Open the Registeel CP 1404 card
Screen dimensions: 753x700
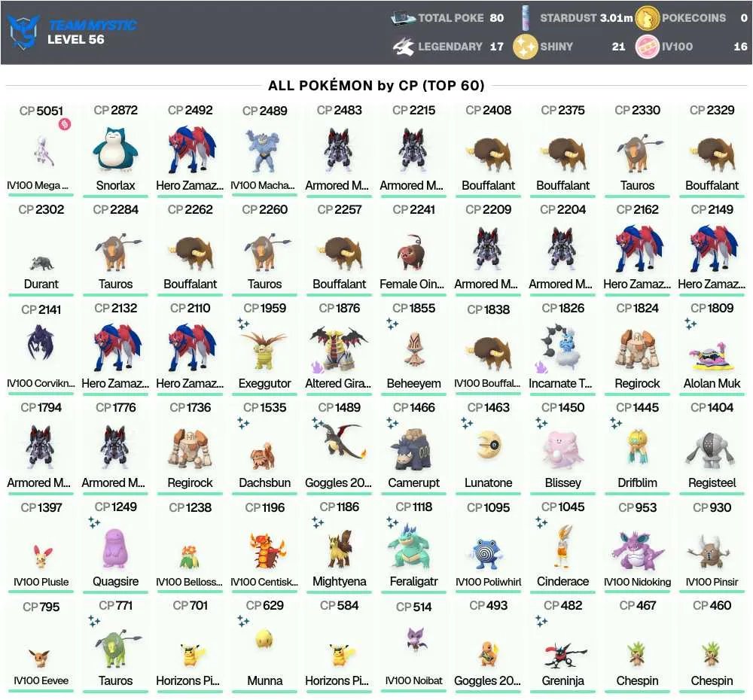[712, 447]
